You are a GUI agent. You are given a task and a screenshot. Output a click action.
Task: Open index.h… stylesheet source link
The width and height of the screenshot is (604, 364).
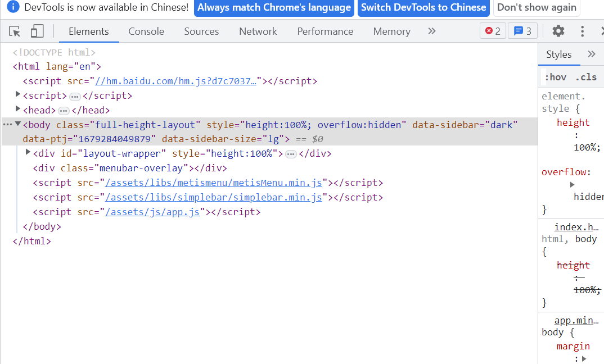(x=576, y=227)
